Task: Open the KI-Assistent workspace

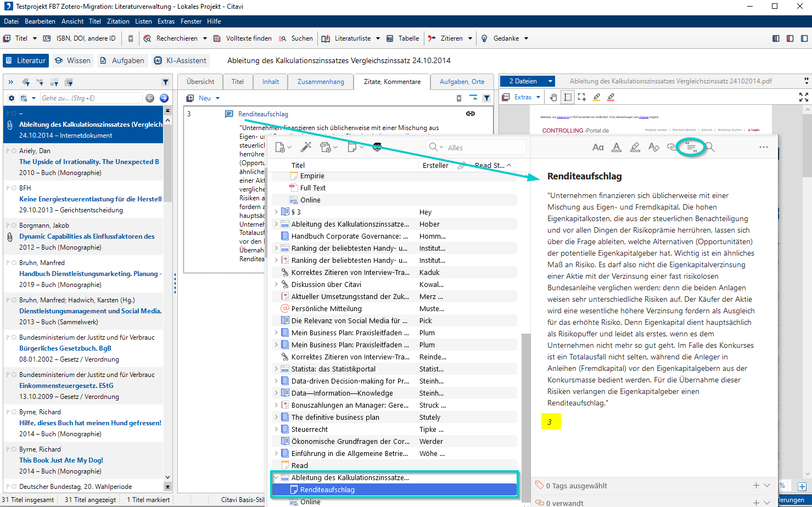Action: coord(180,60)
